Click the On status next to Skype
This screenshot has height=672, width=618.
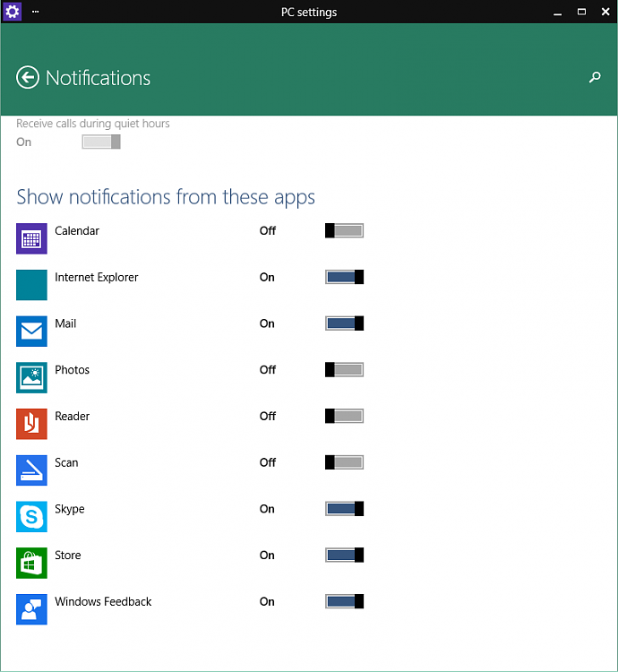coord(267,509)
